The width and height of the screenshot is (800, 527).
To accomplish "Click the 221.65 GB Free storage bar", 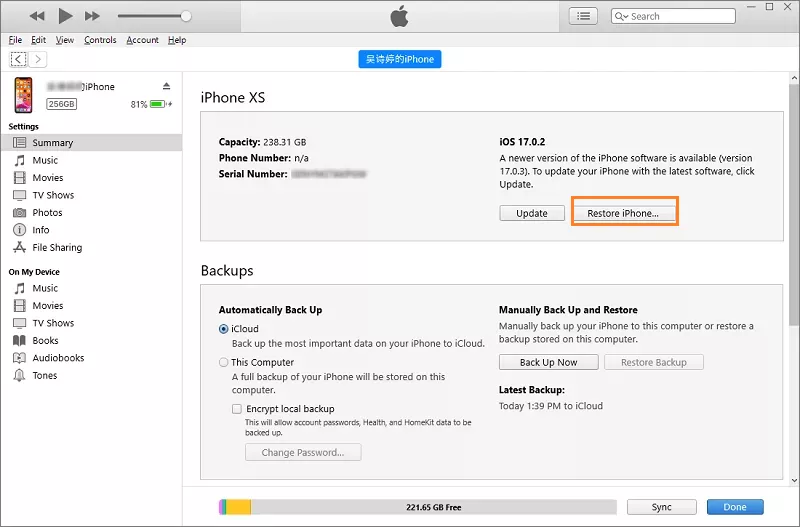I will point(418,507).
